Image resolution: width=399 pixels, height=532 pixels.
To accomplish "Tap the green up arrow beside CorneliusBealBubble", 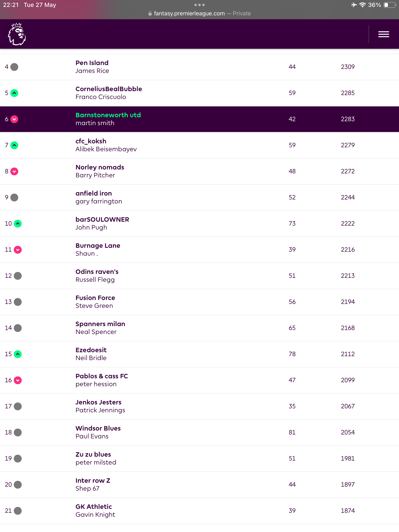I will pos(14,93).
